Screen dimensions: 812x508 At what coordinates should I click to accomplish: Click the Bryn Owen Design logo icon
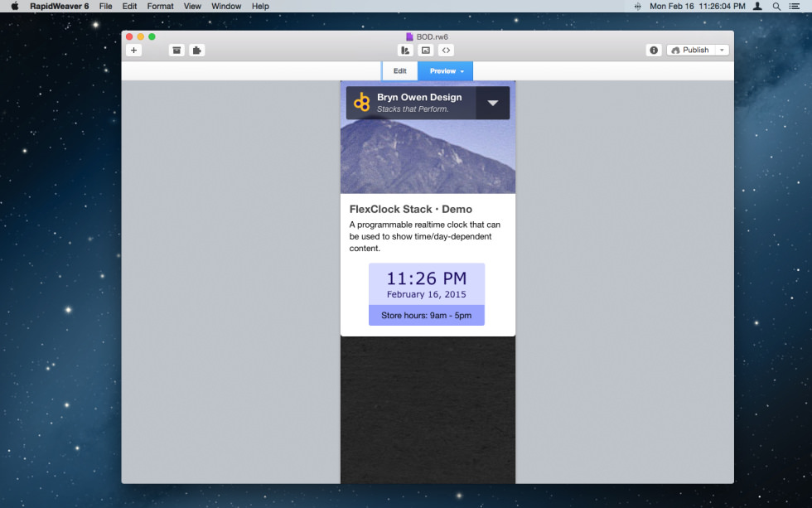pyautogui.click(x=361, y=103)
